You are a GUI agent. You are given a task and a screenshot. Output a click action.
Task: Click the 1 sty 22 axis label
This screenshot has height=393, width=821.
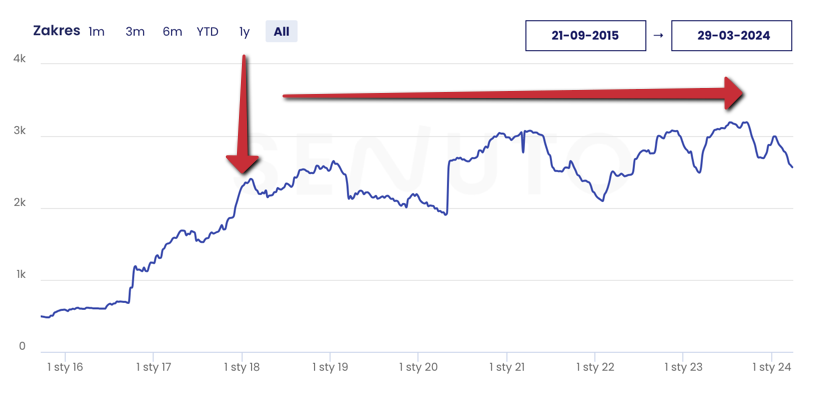(595, 367)
